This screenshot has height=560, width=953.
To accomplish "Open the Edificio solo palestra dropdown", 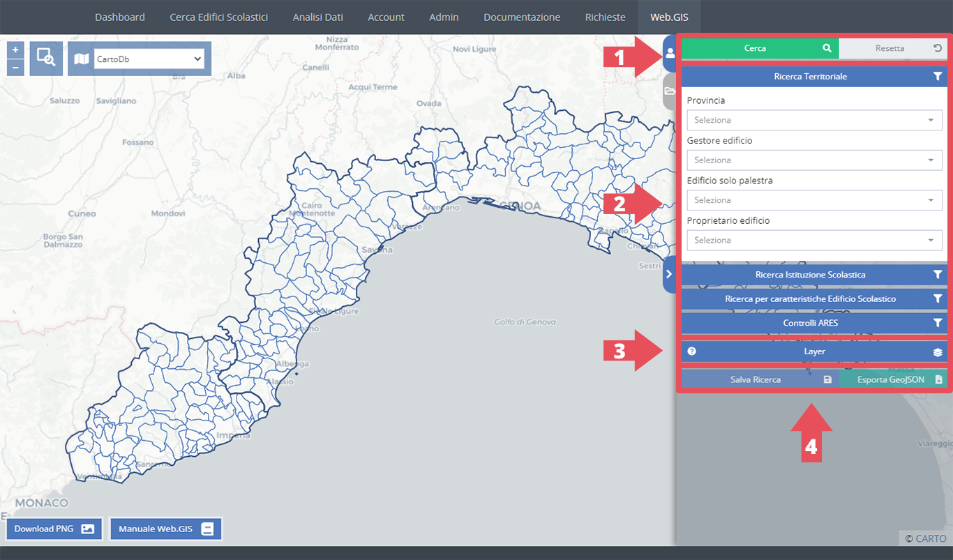I will [x=814, y=200].
